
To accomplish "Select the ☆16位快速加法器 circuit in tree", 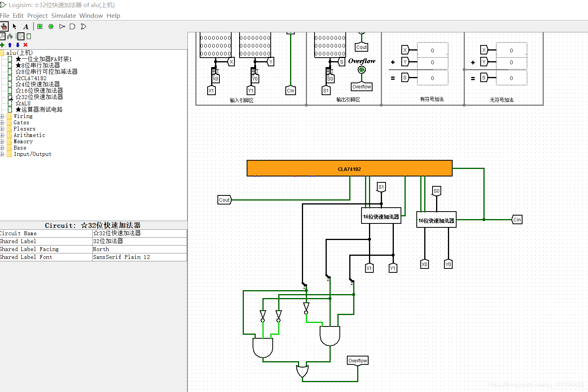I will [39, 91].
